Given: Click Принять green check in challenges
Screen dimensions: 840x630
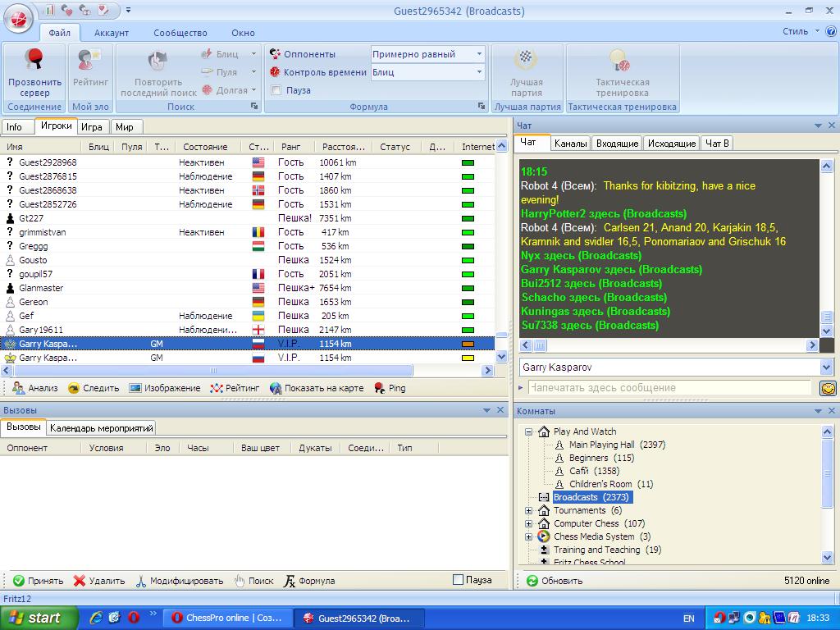Looking at the screenshot, I should click(19, 581).
